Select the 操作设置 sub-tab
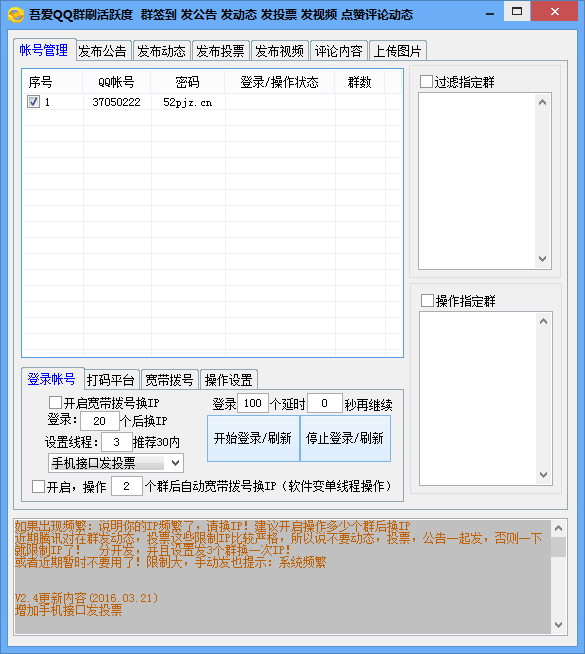This screenshot has height=654, width=585. tap(228, 380)
